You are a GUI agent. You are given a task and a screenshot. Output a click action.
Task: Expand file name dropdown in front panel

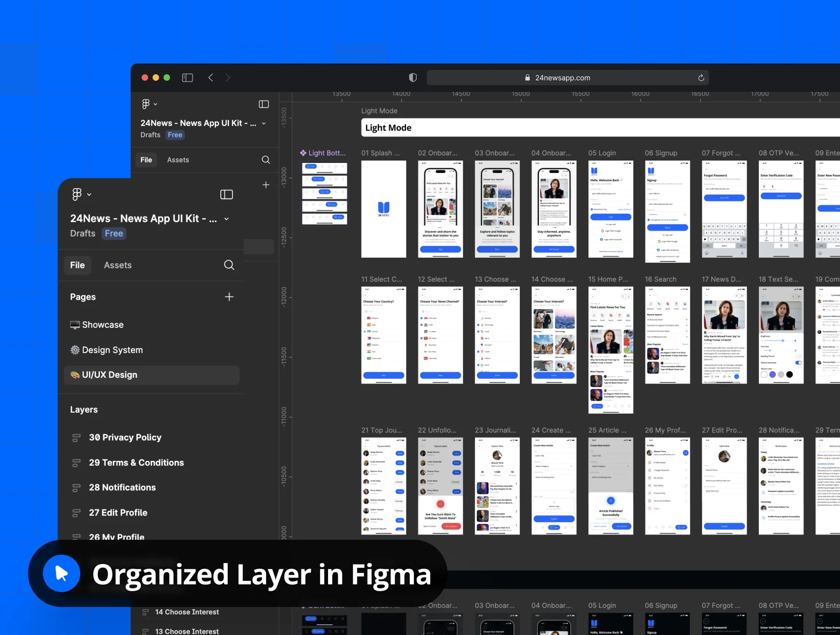click(x=227, y=219)
